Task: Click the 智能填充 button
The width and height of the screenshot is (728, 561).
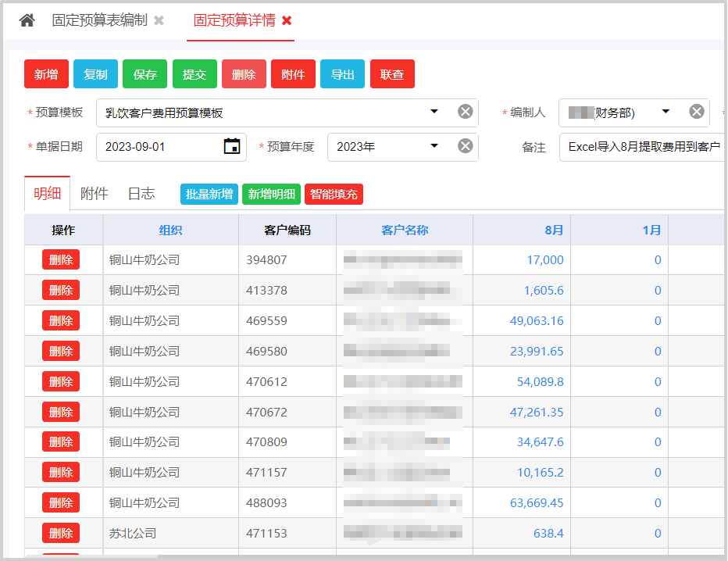Action: 334,195
